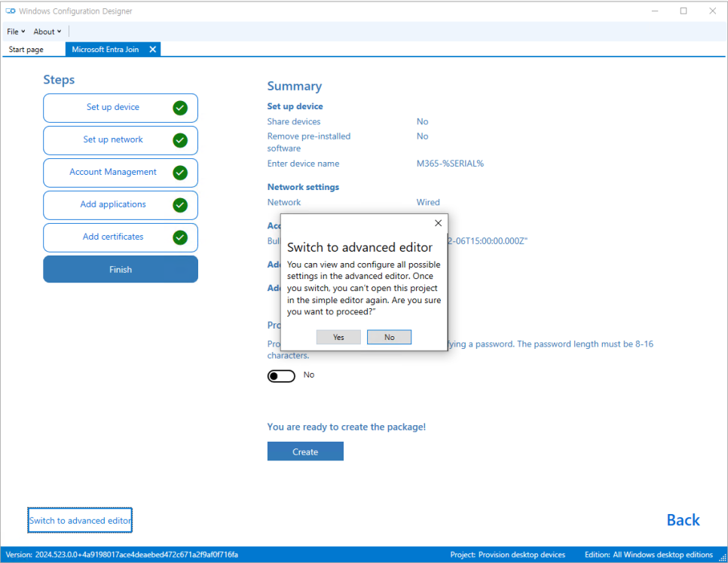Go to the Set up network step

(x=121, y=140)
